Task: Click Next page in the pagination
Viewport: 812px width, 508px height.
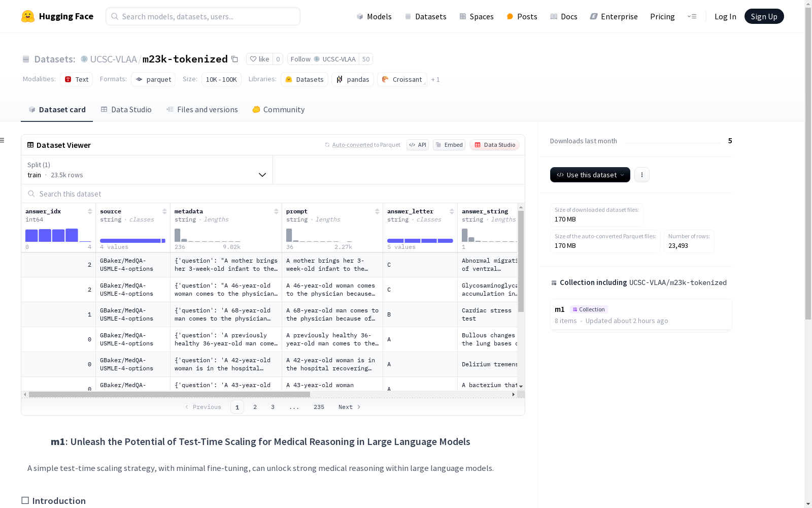Action: point(350,407)
